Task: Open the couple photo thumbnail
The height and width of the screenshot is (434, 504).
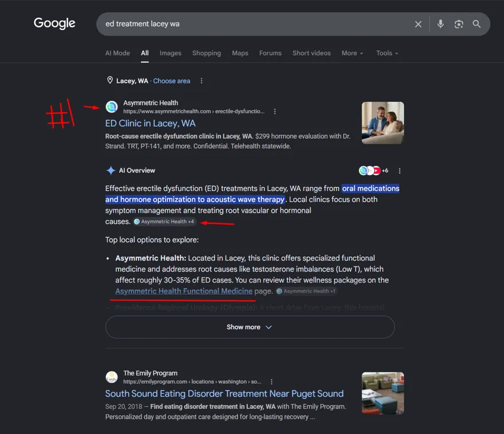Action: point(383,123)
